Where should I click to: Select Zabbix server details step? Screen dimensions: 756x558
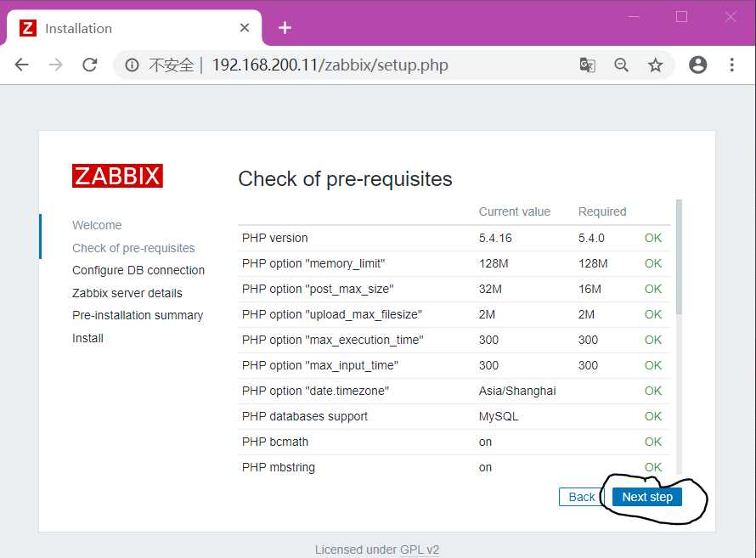pyautogui.click(x=127, y=293)
